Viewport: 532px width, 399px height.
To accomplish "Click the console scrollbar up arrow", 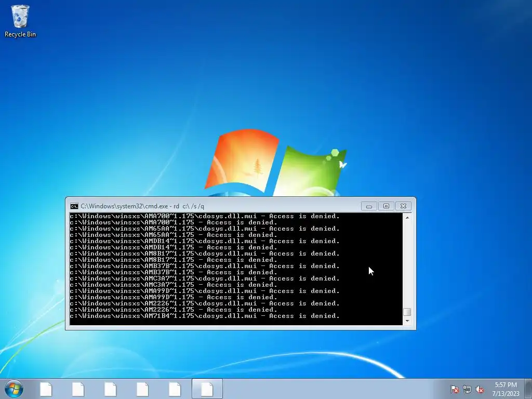I will 407,218.
